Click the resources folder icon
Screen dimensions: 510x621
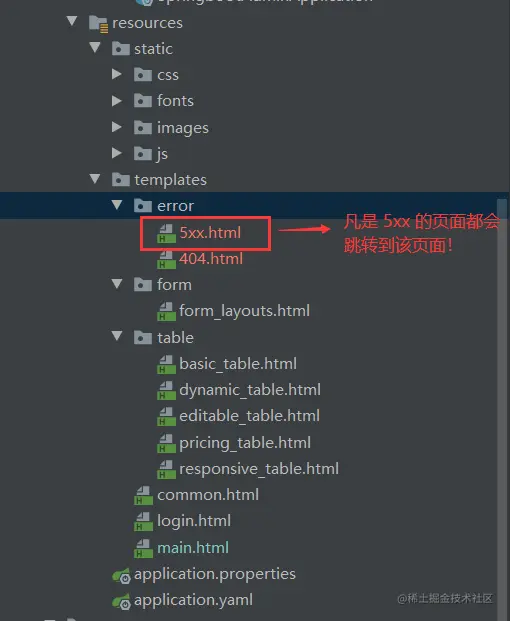(98, 23)
